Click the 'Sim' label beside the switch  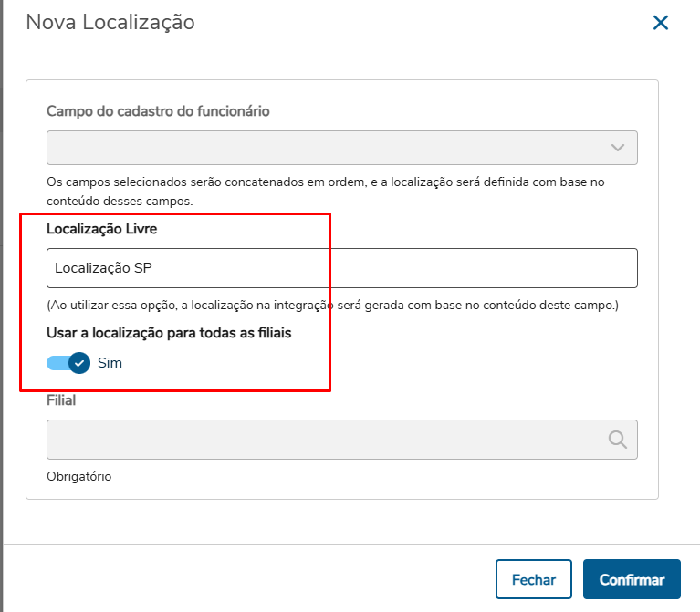pyautogui.click(x=110, y=362)
